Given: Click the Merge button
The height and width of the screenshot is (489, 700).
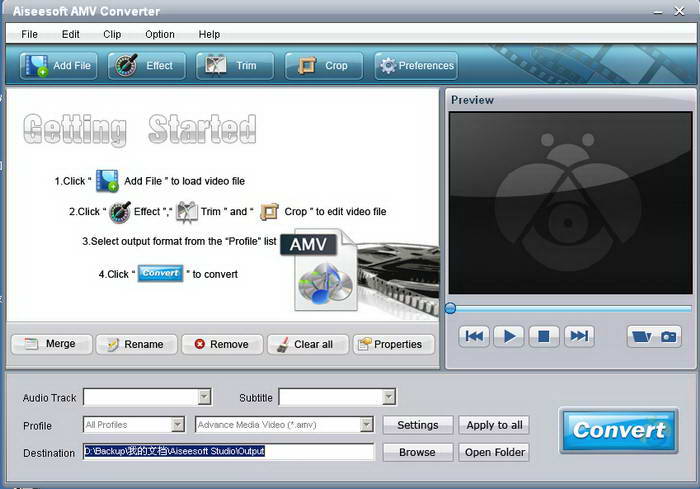Looking at the screenshot, I should [52, 344].
